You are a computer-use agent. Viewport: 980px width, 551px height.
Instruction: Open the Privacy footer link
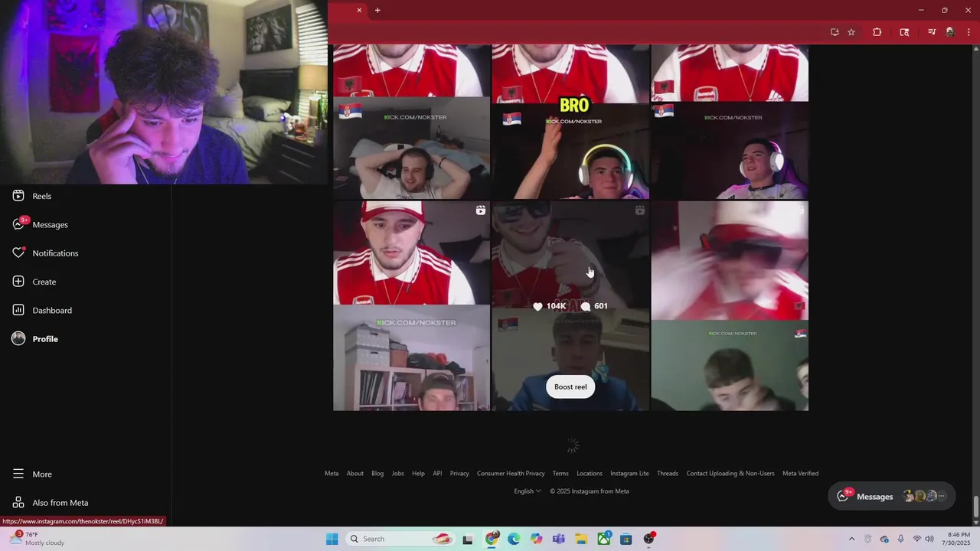(459, 473)
